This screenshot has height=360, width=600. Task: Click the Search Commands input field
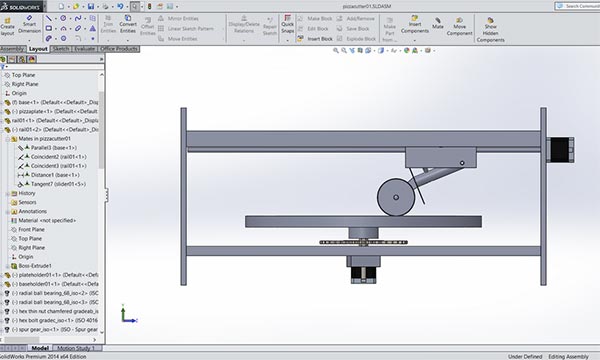(x=577, y=6)
